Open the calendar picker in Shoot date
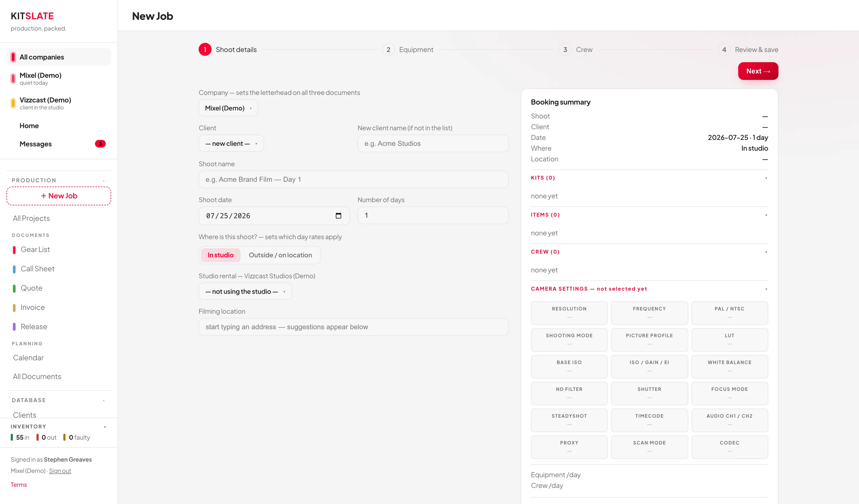The height and width of the screenshot is (504, 859). coord(338,216)
